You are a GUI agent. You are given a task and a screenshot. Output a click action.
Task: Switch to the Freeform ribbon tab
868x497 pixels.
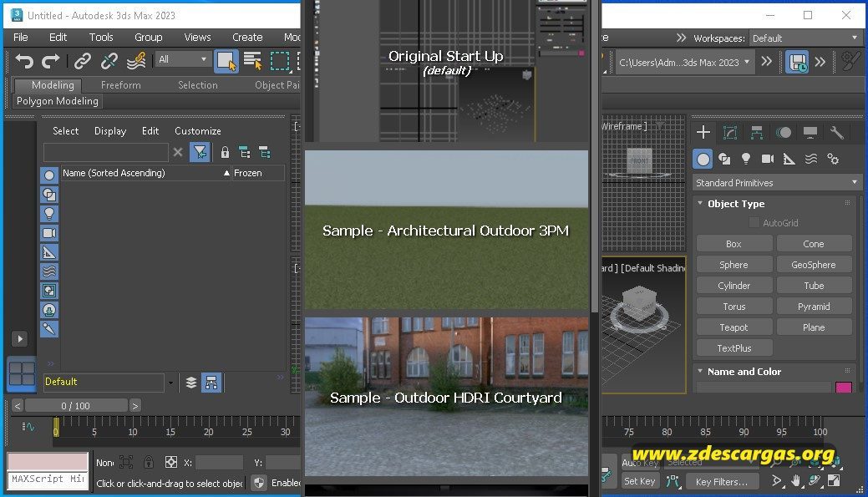[120, 84]
